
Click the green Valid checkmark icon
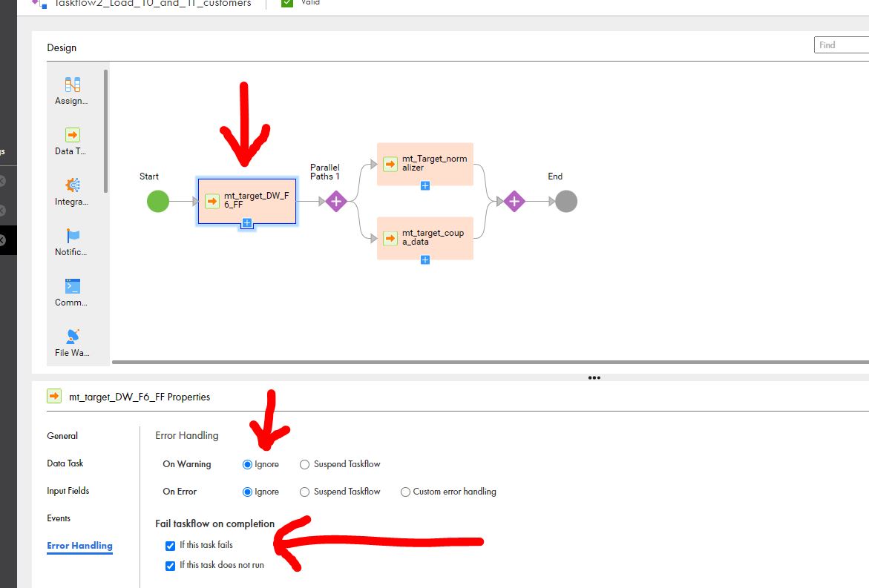[x=287, y=3]
